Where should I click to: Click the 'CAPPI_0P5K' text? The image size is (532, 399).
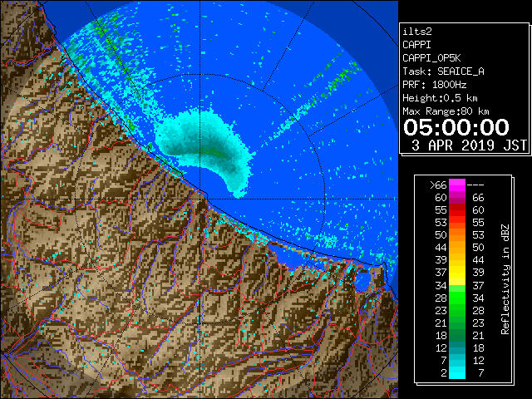(431, 58)
